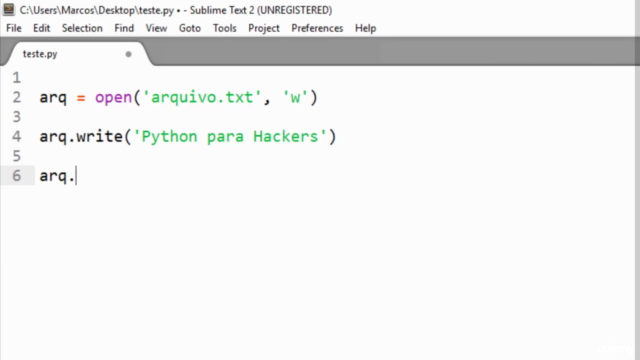The height and width of the screenshot is (360, 640).
Task: Open the Edit menu
Action: pyautogui.click(x=41, y=28)
